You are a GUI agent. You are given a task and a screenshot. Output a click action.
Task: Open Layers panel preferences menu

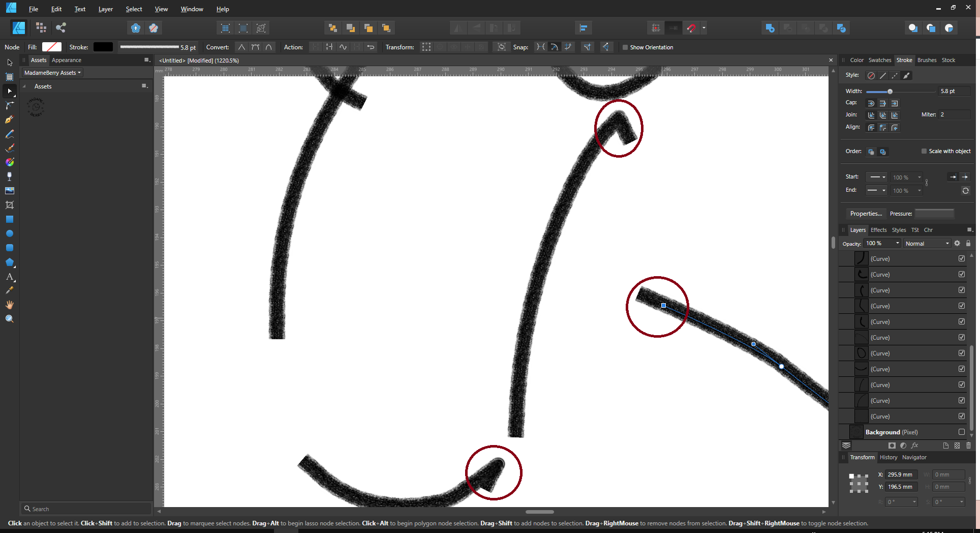[969, 230]
